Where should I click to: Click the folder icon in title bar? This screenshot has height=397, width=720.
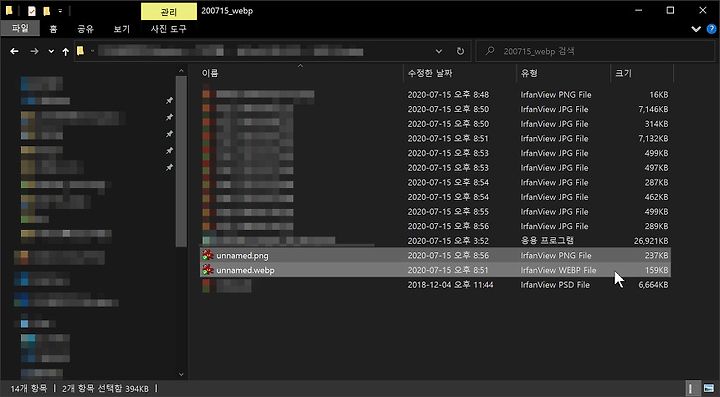point(9,11)
